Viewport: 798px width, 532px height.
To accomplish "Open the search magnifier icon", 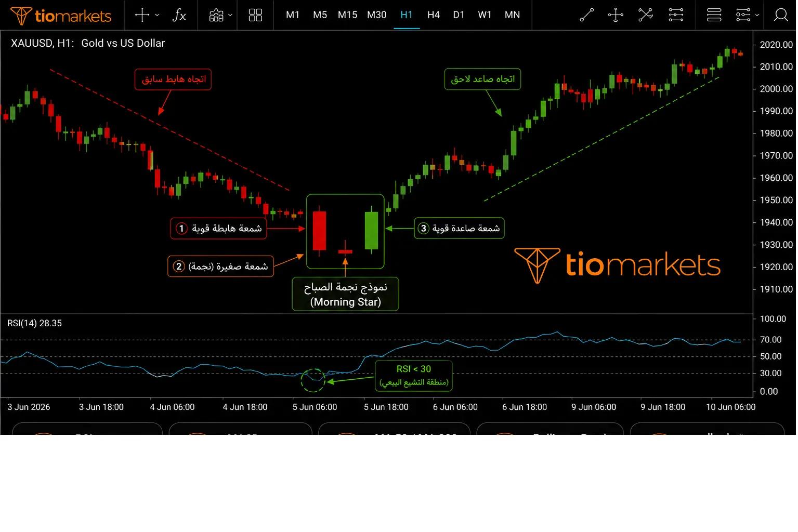I will tap(781, 15).
